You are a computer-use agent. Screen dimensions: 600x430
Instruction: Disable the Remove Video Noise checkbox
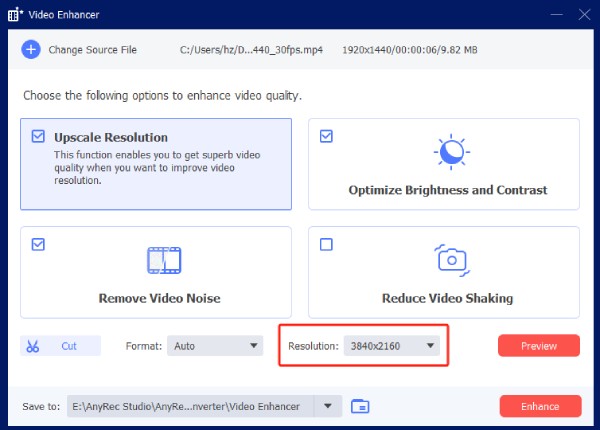39,244
